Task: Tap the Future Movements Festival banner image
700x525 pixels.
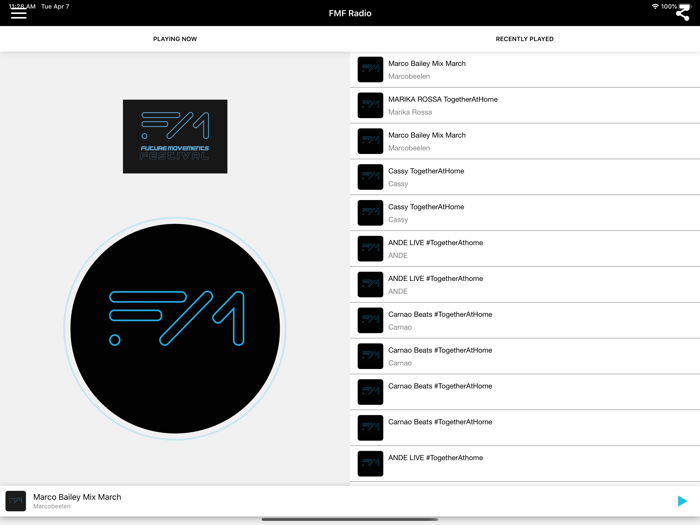Action: pos(175,137)
